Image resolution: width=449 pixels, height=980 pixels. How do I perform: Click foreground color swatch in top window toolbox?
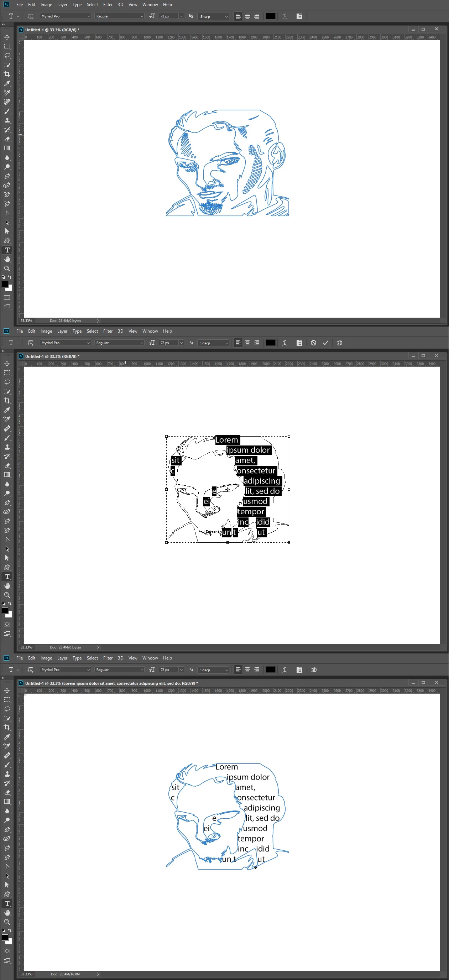[x=5, y=284]
